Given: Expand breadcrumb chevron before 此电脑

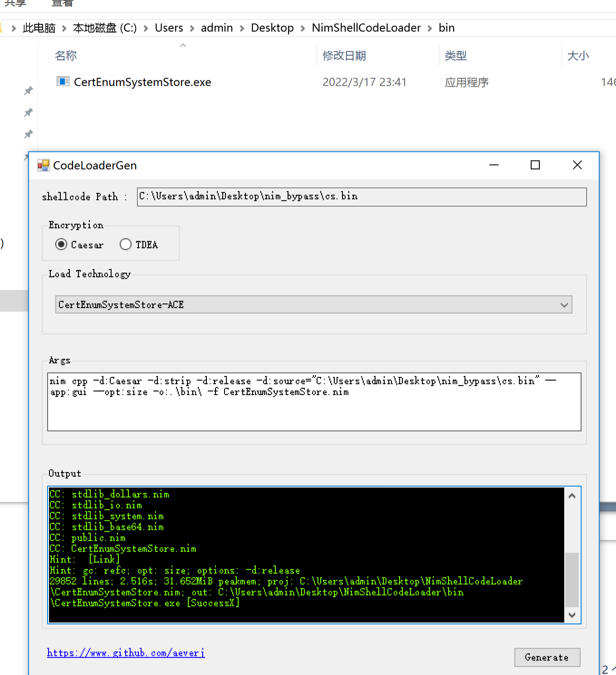Looking at the screenshot, I should 14,29.
